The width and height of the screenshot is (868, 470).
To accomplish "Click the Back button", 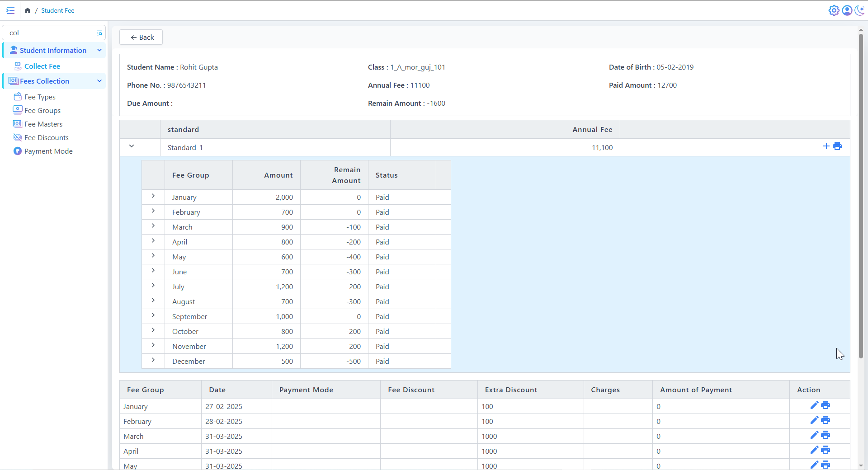I will tap(141, 37).
